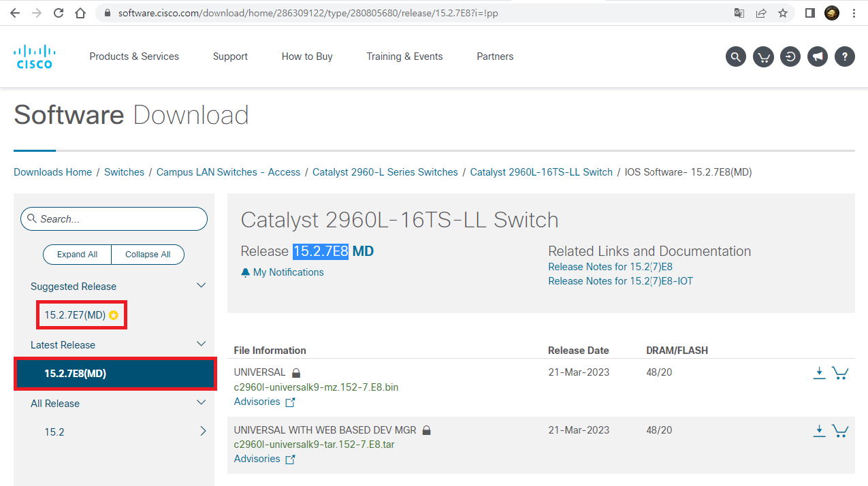Click the DRAM/FLASH column header
Screen dimensions: 868x486
[x=677, y=351]
